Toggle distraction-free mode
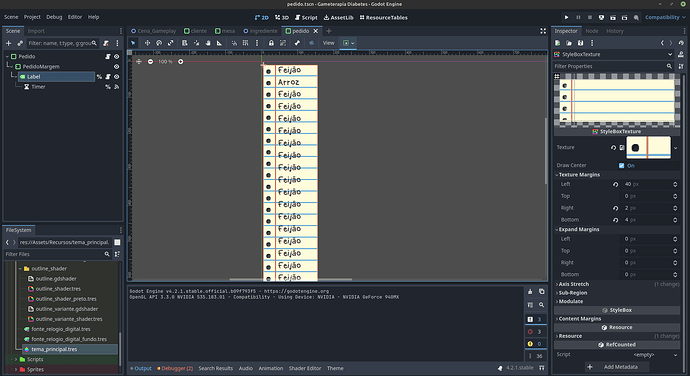 [x=543, y=31]
